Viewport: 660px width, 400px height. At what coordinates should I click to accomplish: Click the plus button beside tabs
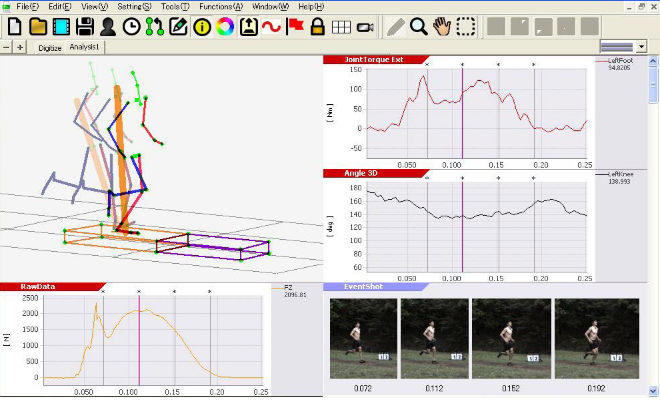[21, 47]
